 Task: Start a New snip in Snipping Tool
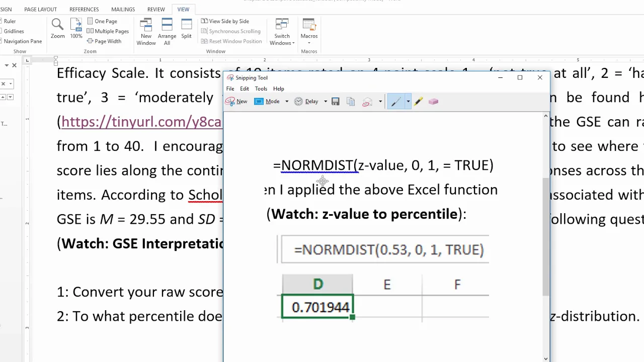tap(236, 102)
